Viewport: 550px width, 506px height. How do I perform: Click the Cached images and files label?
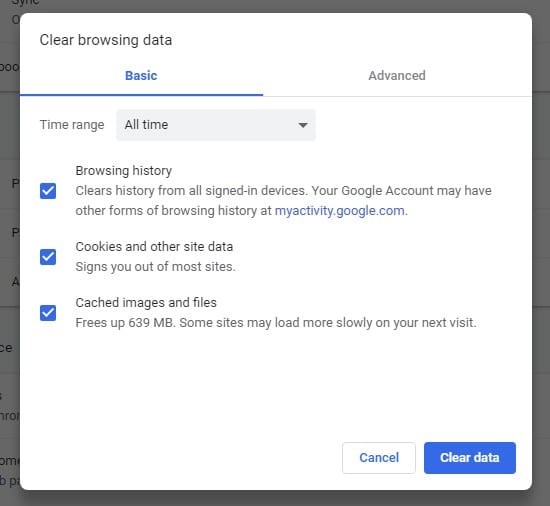point(146,303)
